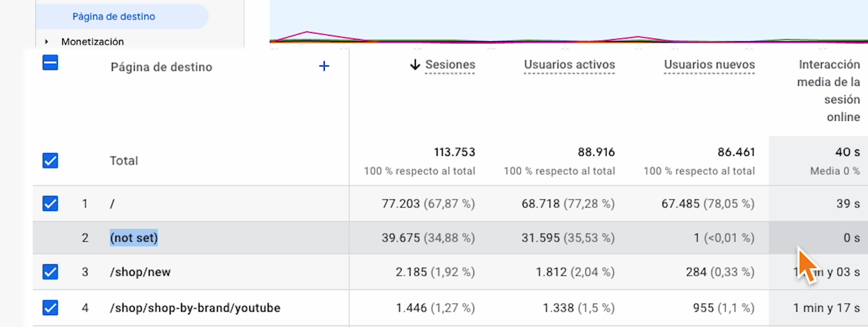
Task: Expand the Monetización section arrow
Action: coord(47,42)
